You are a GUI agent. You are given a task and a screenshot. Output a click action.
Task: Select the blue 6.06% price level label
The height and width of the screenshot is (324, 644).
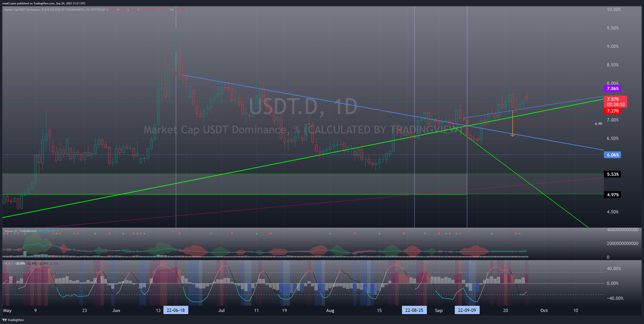pyautogui.click(x=613, y=155)
